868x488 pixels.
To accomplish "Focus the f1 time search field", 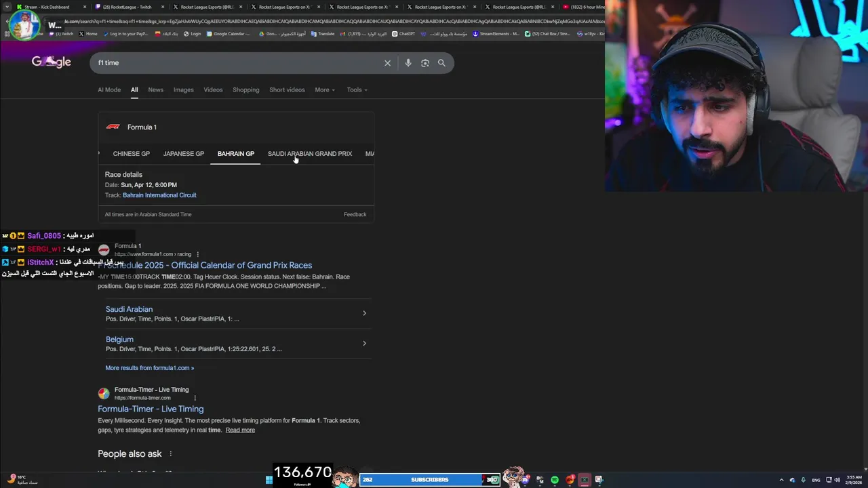I will (237, 63).
